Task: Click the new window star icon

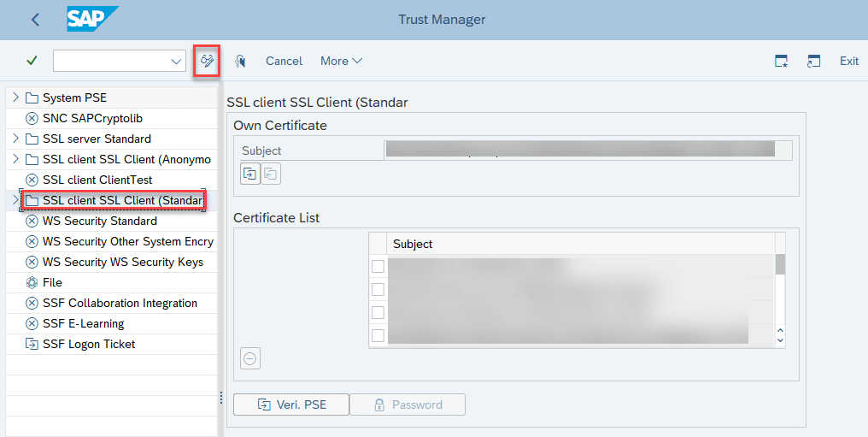Action: pos(781,61)
